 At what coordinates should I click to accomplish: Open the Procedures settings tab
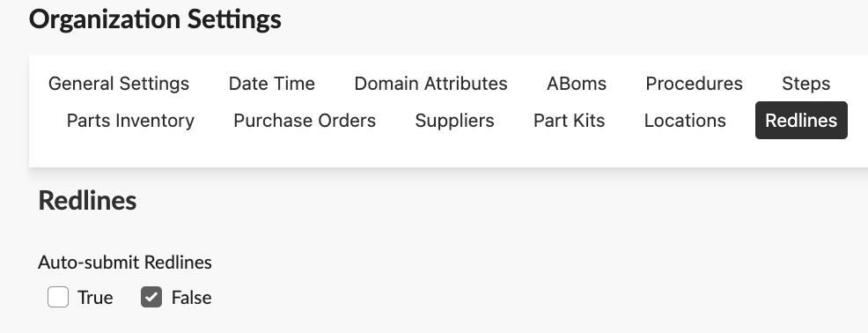[694, 84]
